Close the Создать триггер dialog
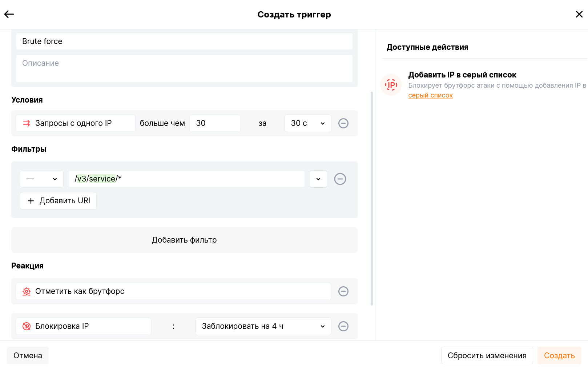This screenshot has height=367, width=588. [579, 14]
